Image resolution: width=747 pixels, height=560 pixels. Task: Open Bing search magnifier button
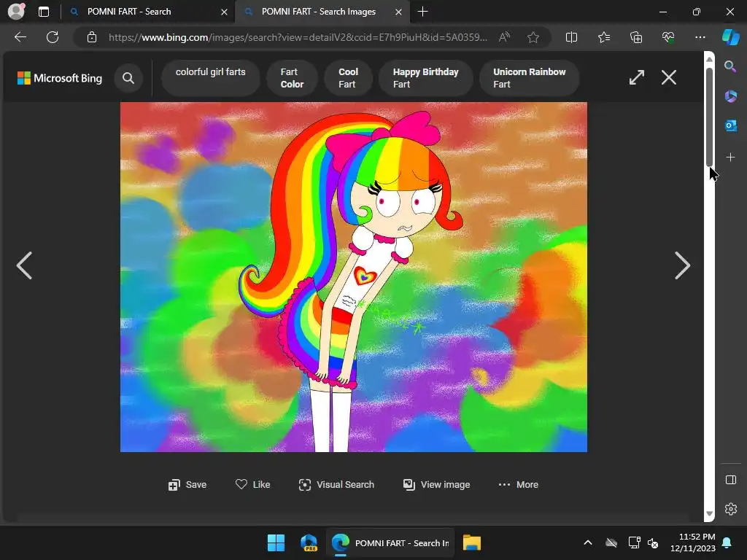128,78
